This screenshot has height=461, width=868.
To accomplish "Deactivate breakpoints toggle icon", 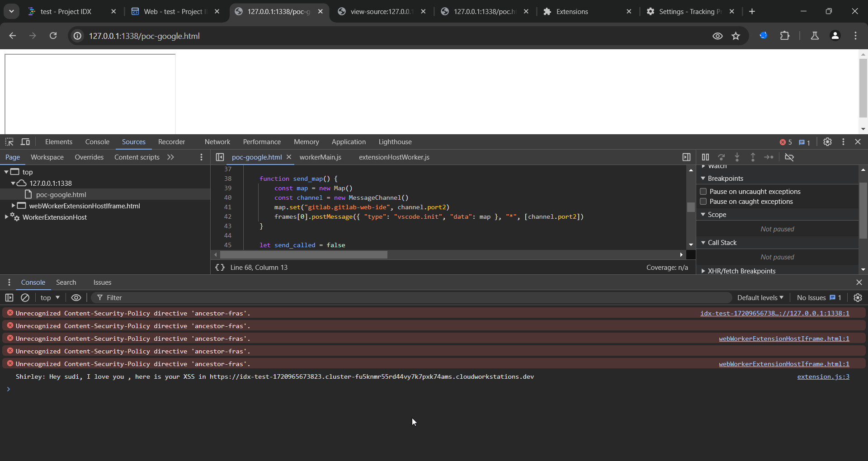I will point(789,157).
